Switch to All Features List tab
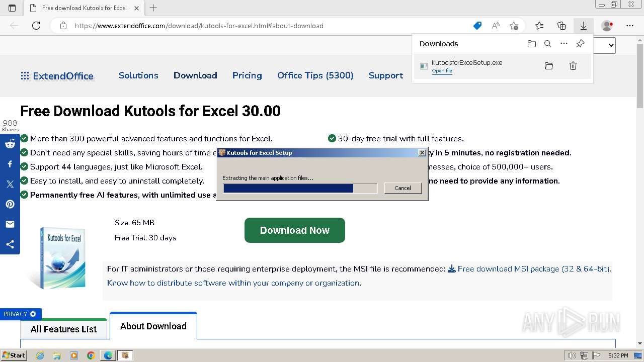644x362 pixels. click(63, 329)
